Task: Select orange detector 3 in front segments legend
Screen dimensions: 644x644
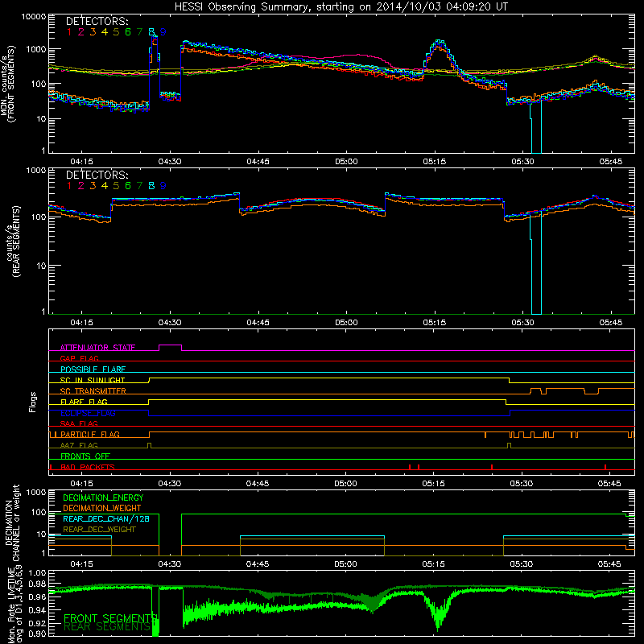Action: (93, 32)
